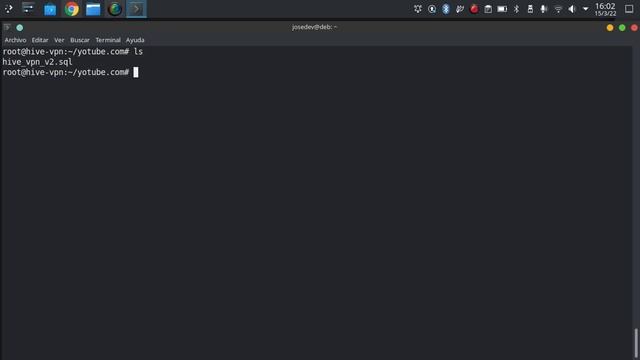Check the battery status icon
The height and width of the screenshot is (360, 640).
pyautogui.click(x=502, y=9)
